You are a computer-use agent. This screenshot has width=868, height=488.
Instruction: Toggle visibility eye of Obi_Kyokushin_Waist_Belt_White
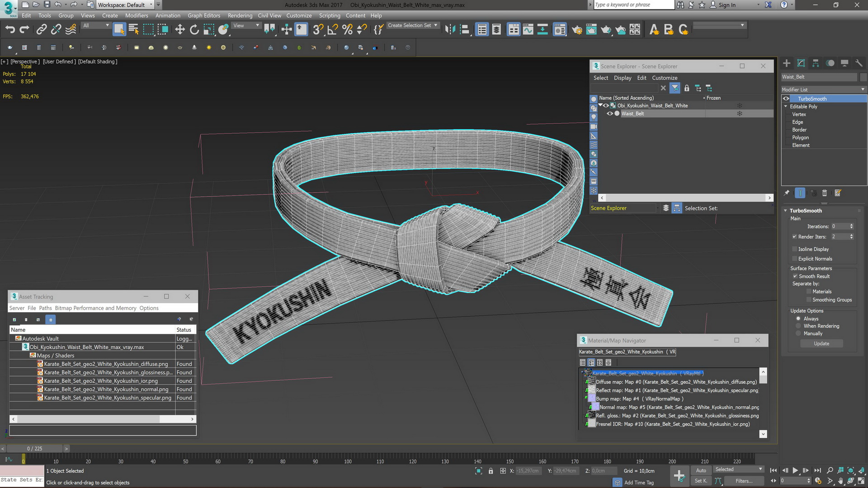[606, 106]
